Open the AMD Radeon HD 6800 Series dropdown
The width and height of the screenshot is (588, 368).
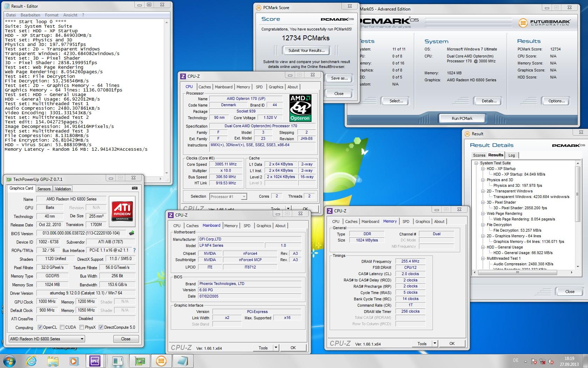pos(47,339)
